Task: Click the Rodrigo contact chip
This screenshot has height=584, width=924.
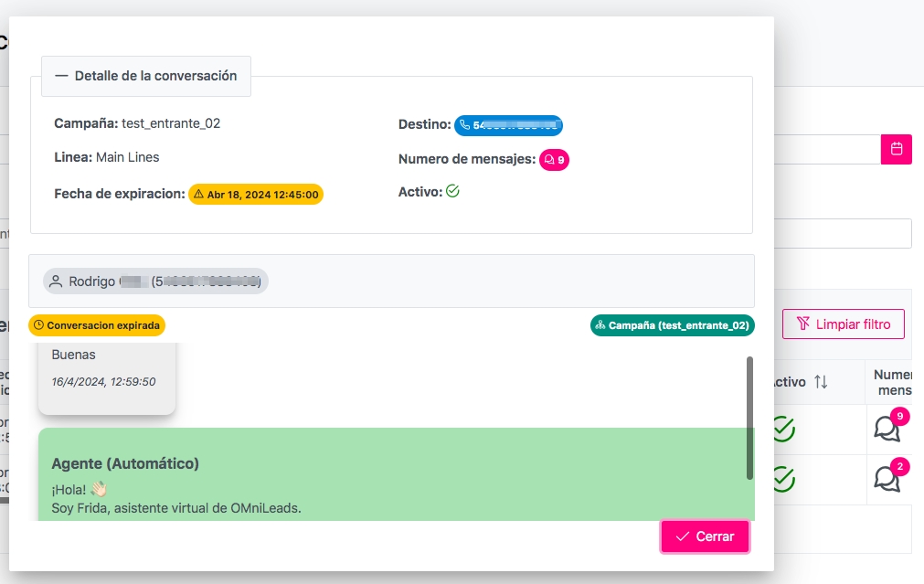Action: pyautogui.click(x=155, y=281)
